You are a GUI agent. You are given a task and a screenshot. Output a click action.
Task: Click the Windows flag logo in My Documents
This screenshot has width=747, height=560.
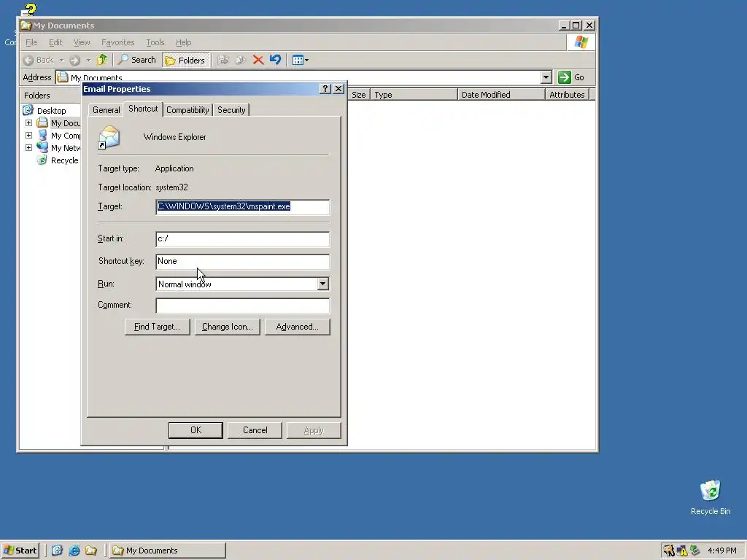(x=581, y=42)
